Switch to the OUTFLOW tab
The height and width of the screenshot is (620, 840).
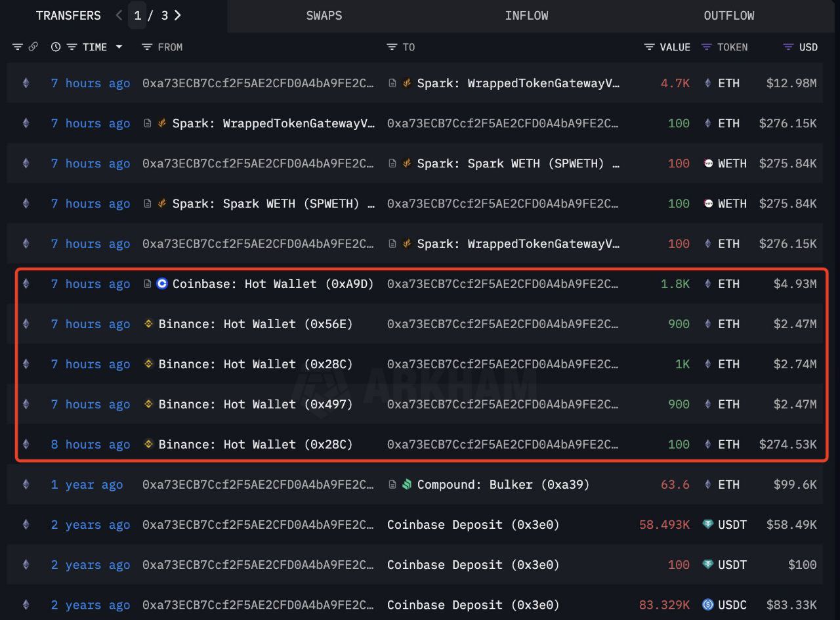pyautogui.click(x=729, y=16)
